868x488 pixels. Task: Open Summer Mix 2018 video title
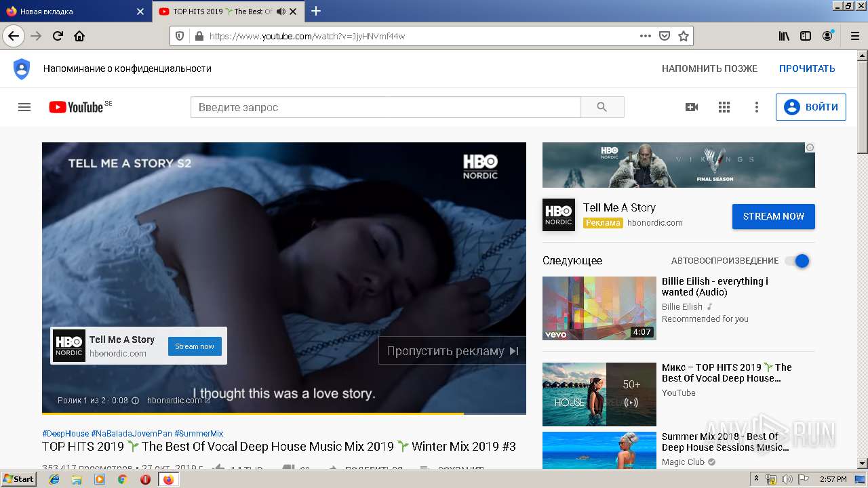pyautogui.click(x=726, y=442)
